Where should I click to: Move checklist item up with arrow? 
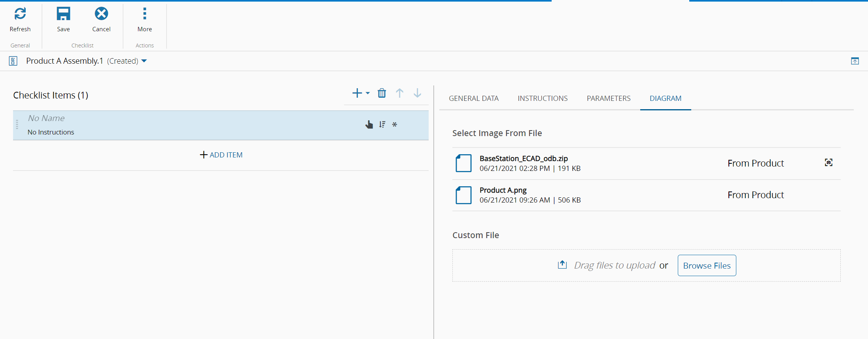[x=399, y=93]
